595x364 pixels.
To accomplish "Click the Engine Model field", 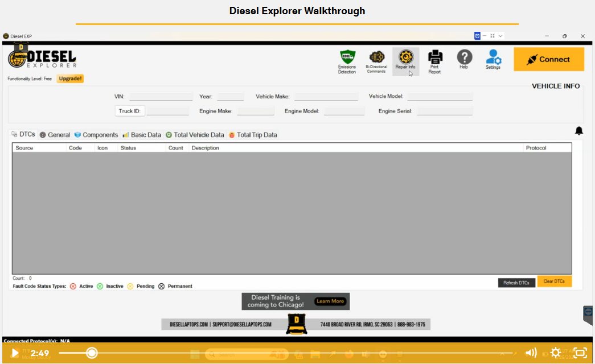I will [x=344, y=111].
